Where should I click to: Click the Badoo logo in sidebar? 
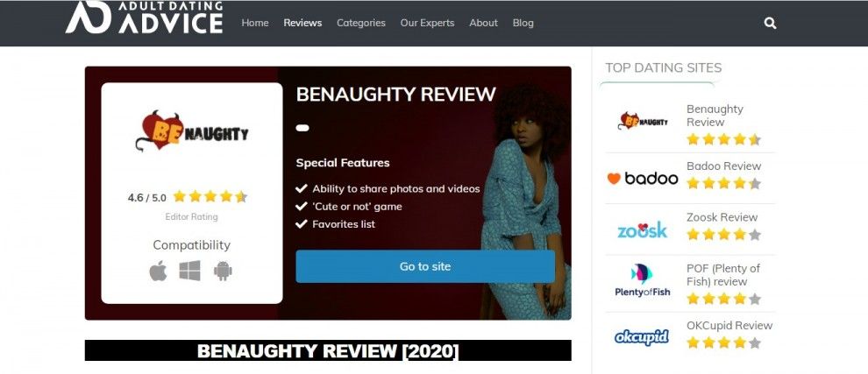coord(643,178)
